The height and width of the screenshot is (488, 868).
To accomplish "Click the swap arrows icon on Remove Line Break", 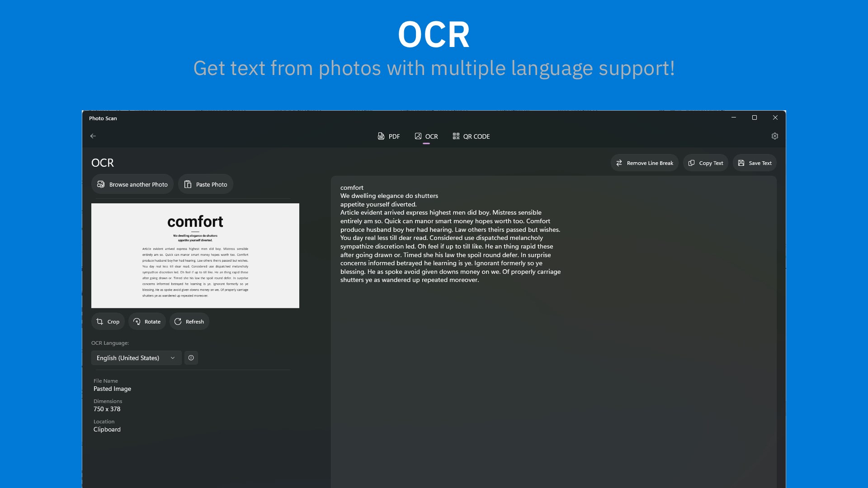I will (x=619, y=163).
